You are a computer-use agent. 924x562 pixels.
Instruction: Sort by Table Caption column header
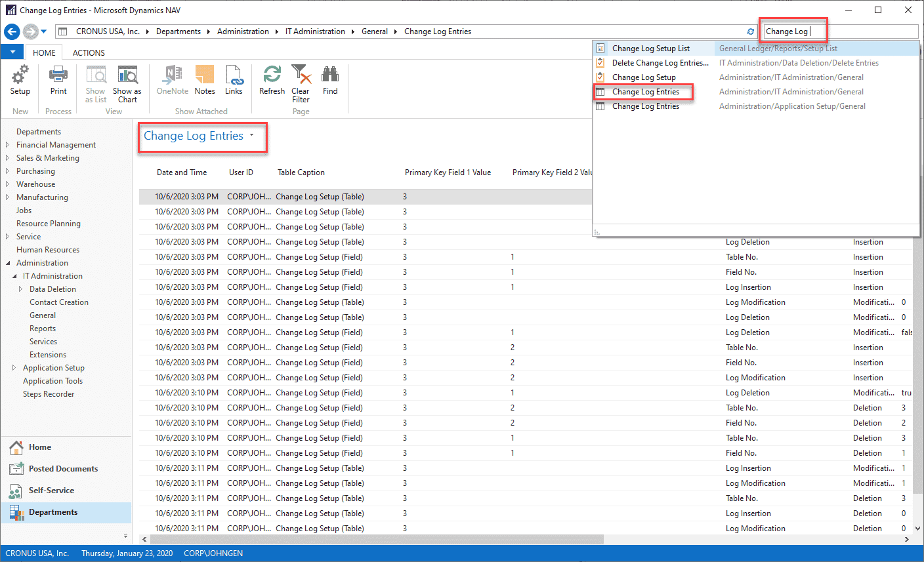[x=301, y=172]
